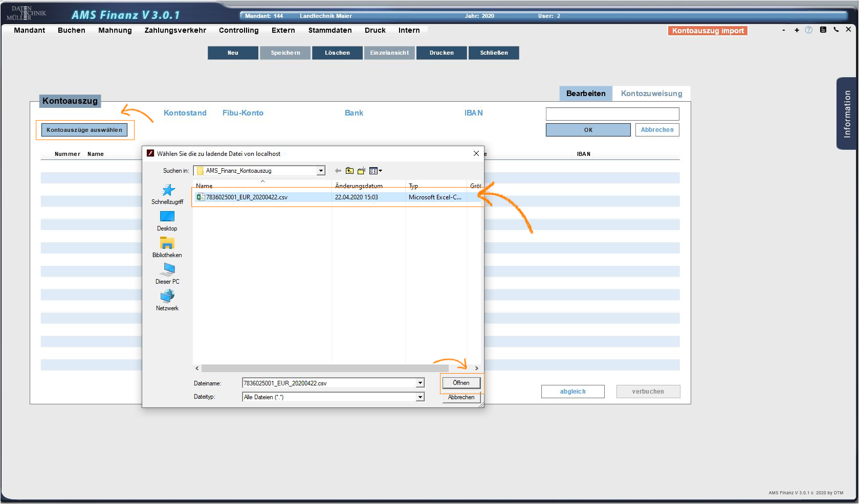859x504 pixels.
Task: Select Desktop in the places sidebar
Action: tap(167, 221)
